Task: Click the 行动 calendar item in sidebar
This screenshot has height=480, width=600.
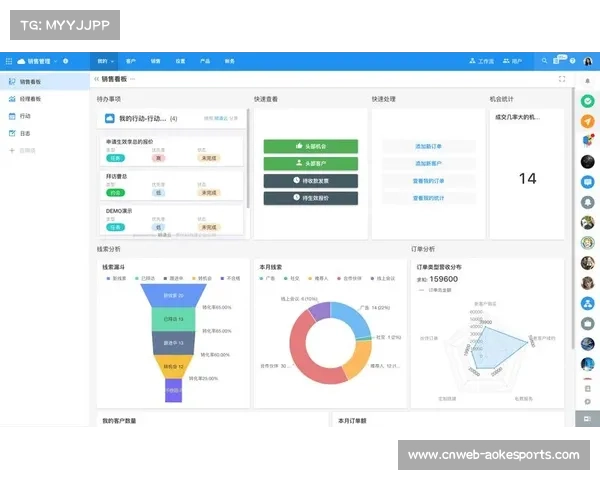Action: (x=25, y=116)
